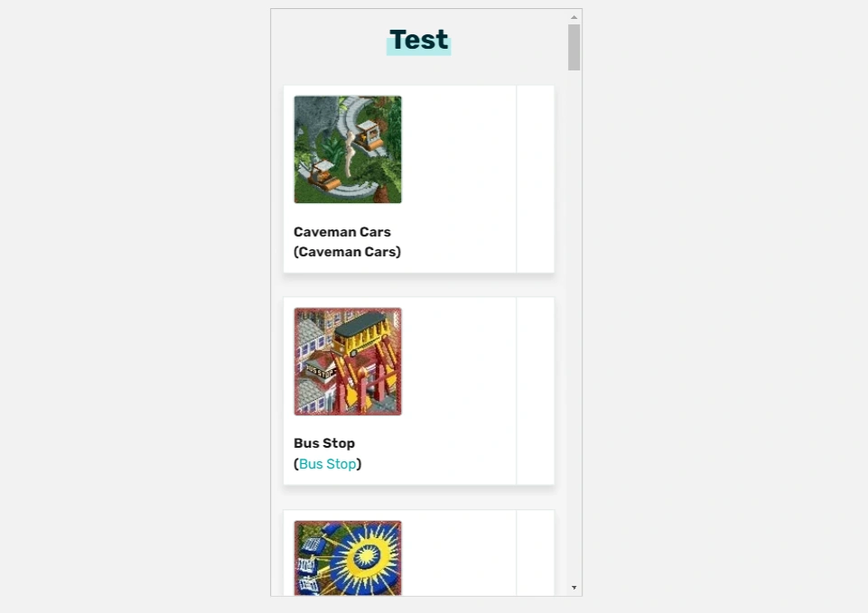This screenshot has width=868, height=613.
Task: Click the bold Caveman Cars title
Action: point(342,232)
